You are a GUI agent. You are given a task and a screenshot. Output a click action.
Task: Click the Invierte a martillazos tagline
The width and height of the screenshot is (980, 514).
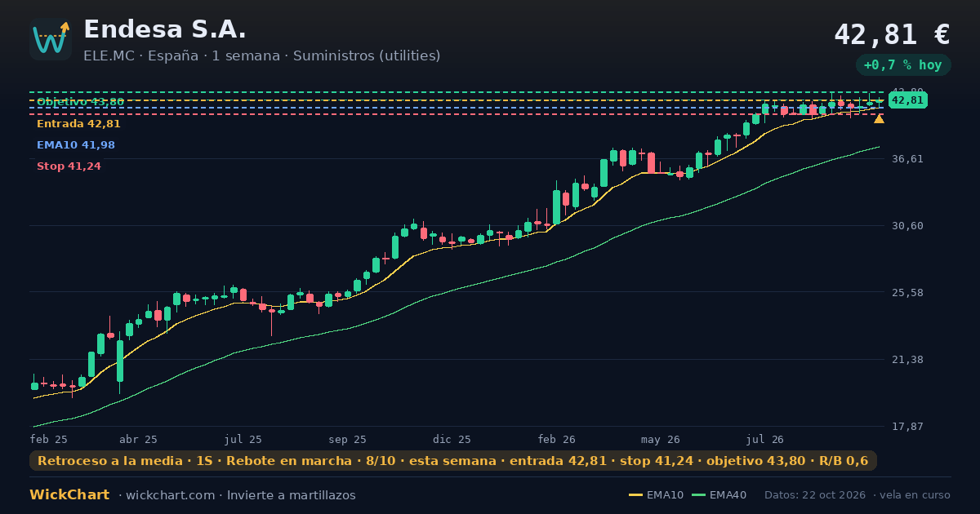[292, 495]
